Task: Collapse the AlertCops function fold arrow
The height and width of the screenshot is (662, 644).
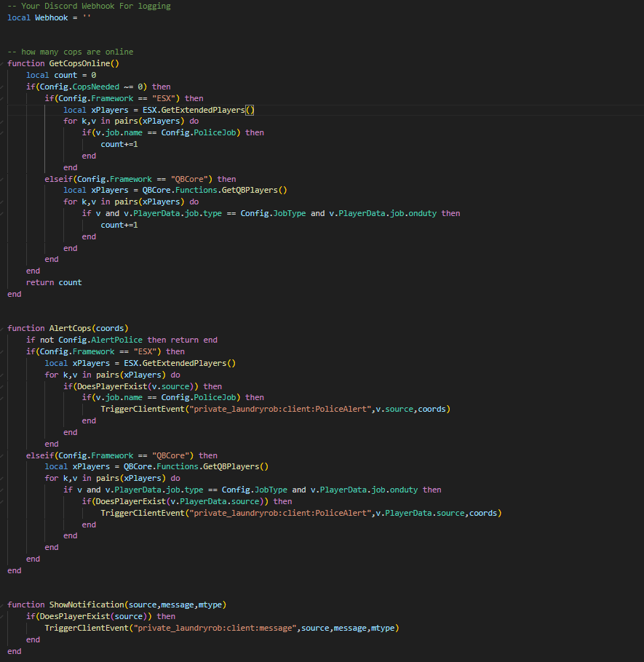Action: (x=2, y=328)
